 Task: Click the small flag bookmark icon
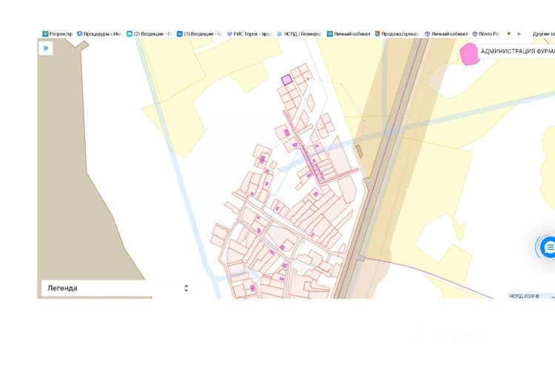coord(508,34)
